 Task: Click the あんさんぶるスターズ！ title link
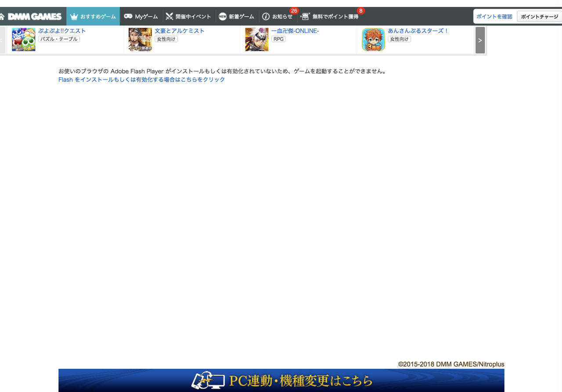[x=418, y=31]
